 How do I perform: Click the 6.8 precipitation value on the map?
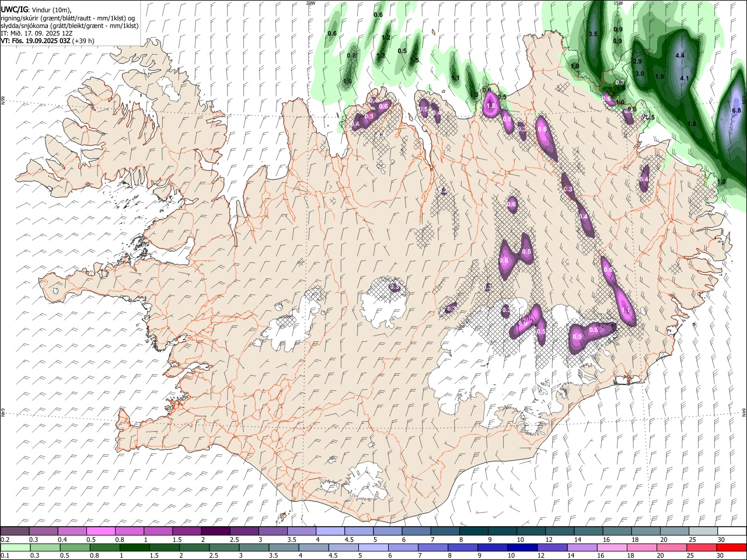click(736, 110)
